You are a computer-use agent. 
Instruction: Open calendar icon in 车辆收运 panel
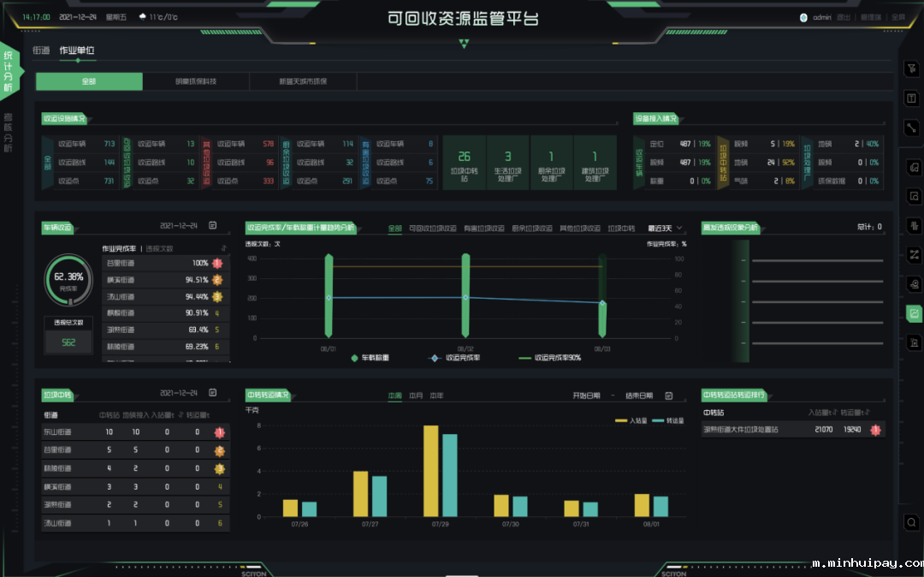[213, 226]
